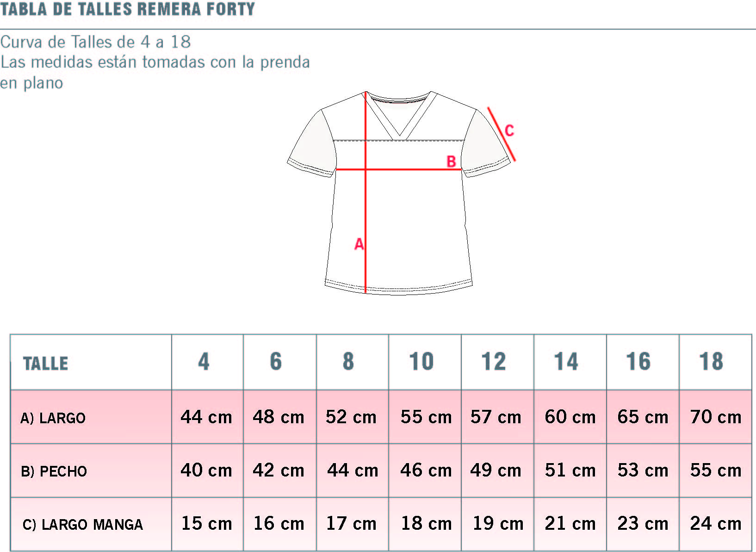Screen dimensions: 756x552
Task: Click the left sleeve of the shirt drawing
Action: point(311,143)
